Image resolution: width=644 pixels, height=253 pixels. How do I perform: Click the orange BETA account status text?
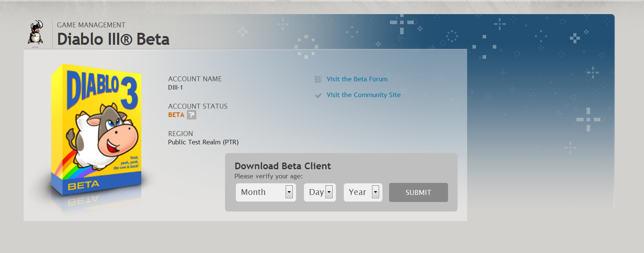tap(176, 115)
